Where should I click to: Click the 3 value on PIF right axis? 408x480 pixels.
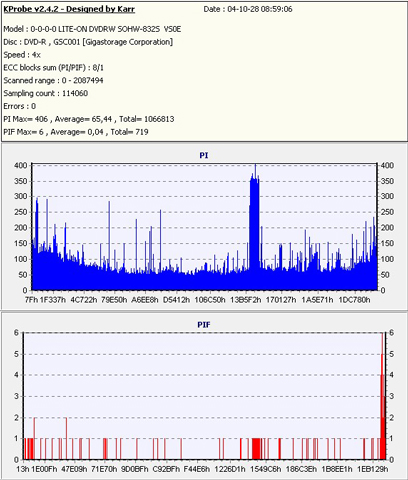point(392,396)
